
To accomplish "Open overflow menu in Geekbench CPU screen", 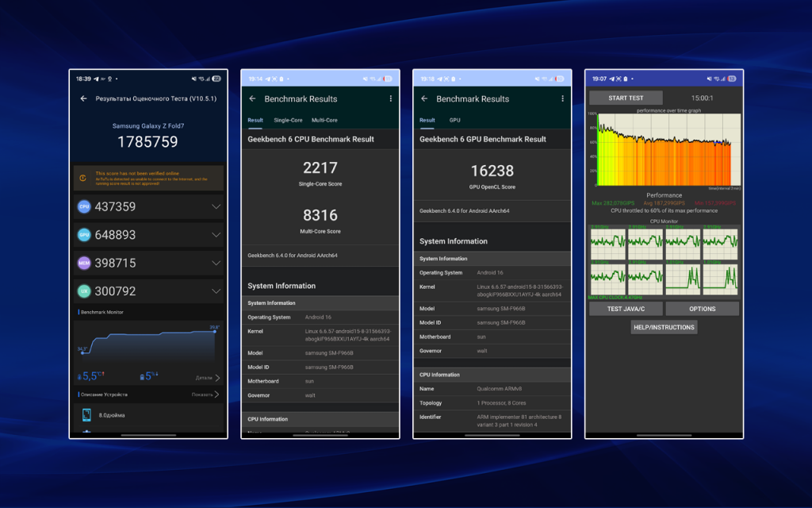I will point(390,98).
